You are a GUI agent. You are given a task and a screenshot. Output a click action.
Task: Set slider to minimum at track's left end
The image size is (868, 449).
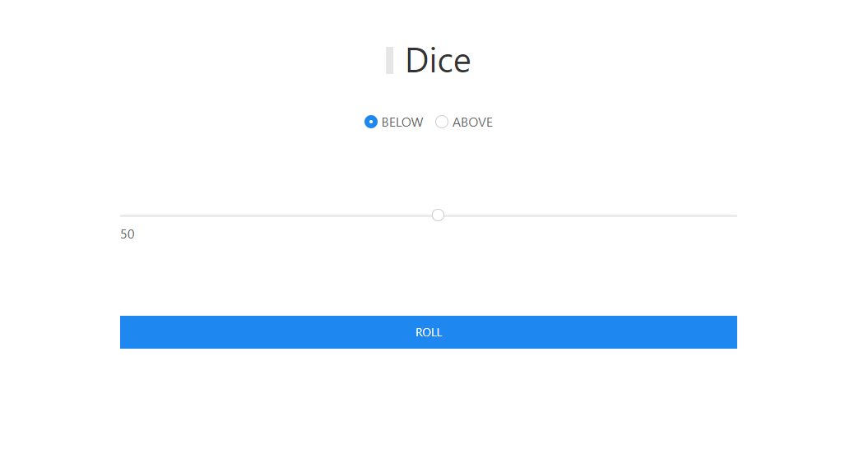pos(121,215)
